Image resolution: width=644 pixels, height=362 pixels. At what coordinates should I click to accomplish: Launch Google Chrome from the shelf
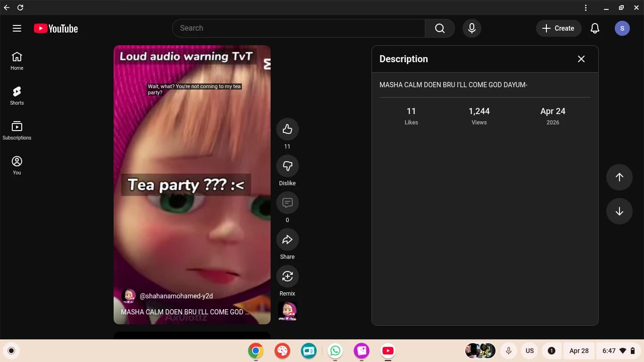point(256,351)
